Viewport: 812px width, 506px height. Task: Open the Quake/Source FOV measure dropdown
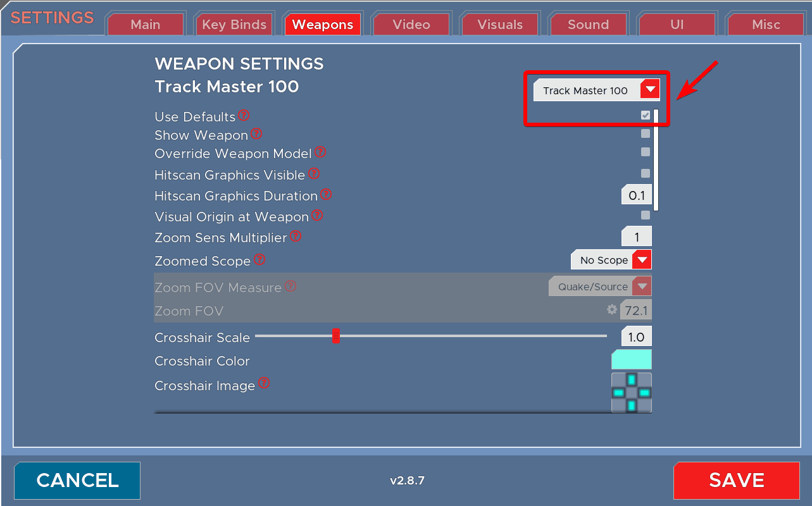pos(599,287)
